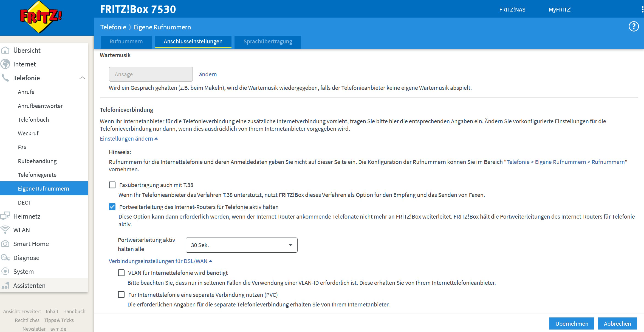Collapse Verbindungseinstellungen für DSL/WAN section

[x=160, y=261]
